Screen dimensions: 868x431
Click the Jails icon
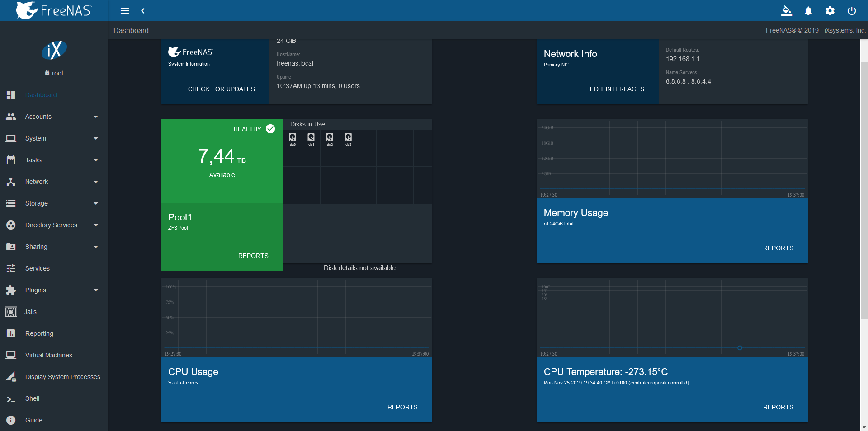pyautogui.click(x=11, y=312)
